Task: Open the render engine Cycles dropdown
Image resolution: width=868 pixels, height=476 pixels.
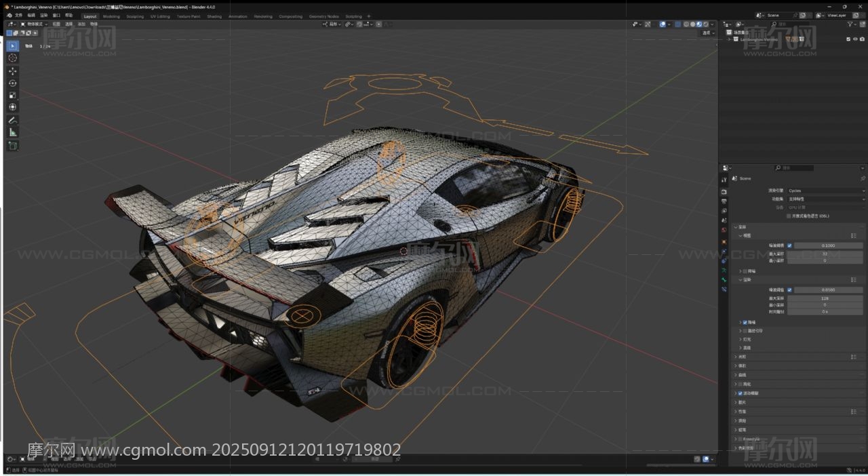Action: point(826,191)
